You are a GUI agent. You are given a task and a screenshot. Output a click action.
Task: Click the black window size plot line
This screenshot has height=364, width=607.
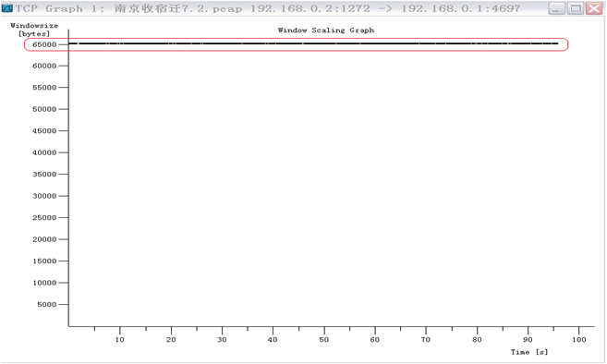[x=313, y=43]
